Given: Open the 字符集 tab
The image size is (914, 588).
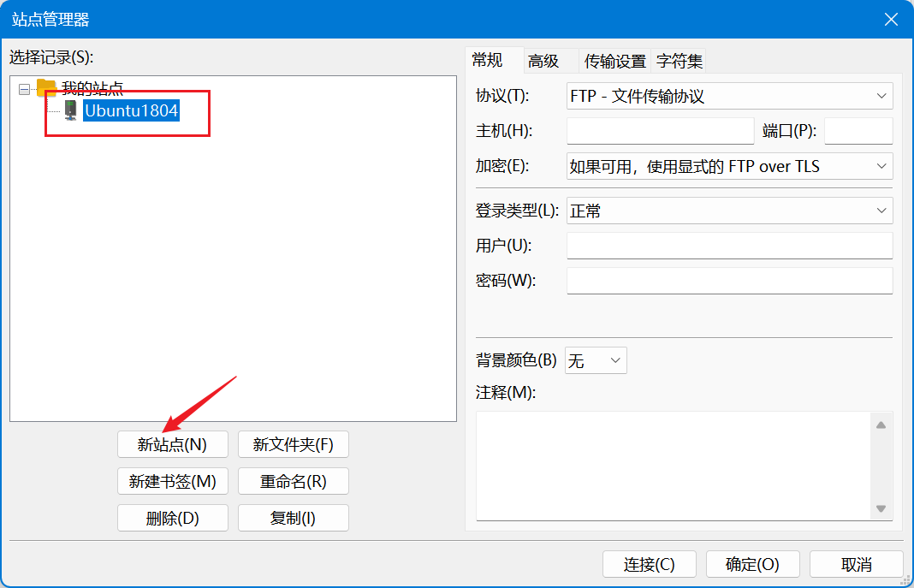Looking at the screenshot, I should pyautogui.click(x=680, y=61).
